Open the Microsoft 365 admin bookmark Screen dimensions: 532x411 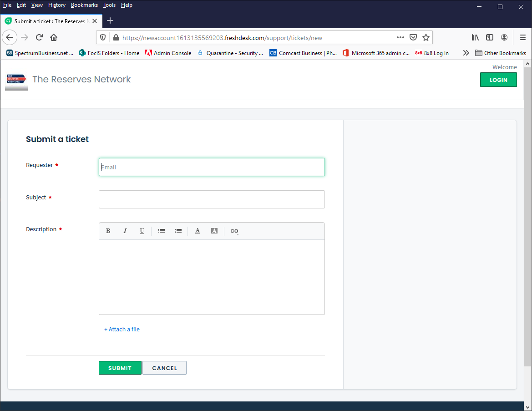(x=376, y=53)
